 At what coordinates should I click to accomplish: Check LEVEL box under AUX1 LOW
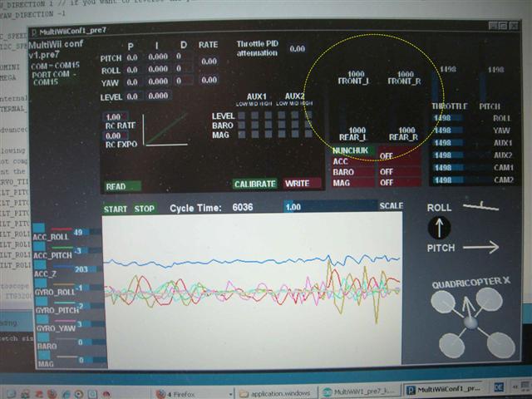point(242,116)
